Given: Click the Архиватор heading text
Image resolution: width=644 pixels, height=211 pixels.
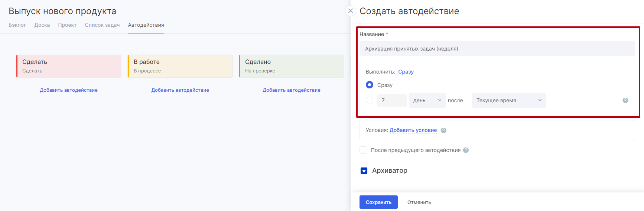Looking at the screenshot, I should point(390,171).
